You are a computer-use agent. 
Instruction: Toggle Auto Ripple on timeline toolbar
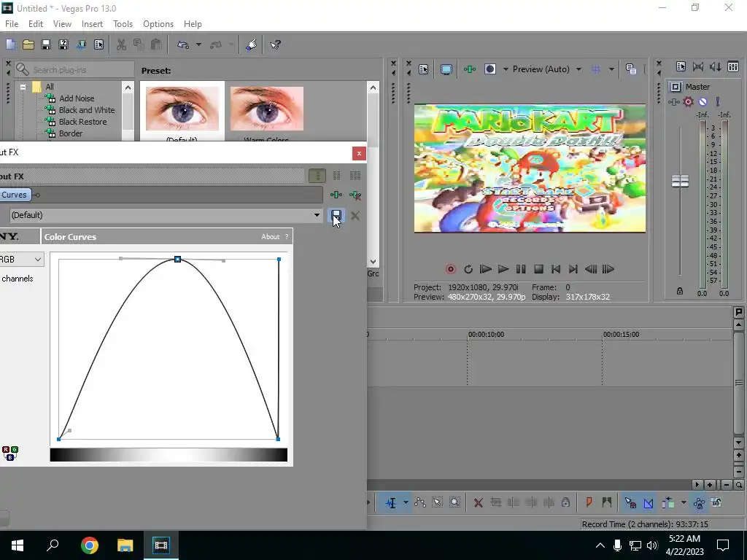point(668,503)
